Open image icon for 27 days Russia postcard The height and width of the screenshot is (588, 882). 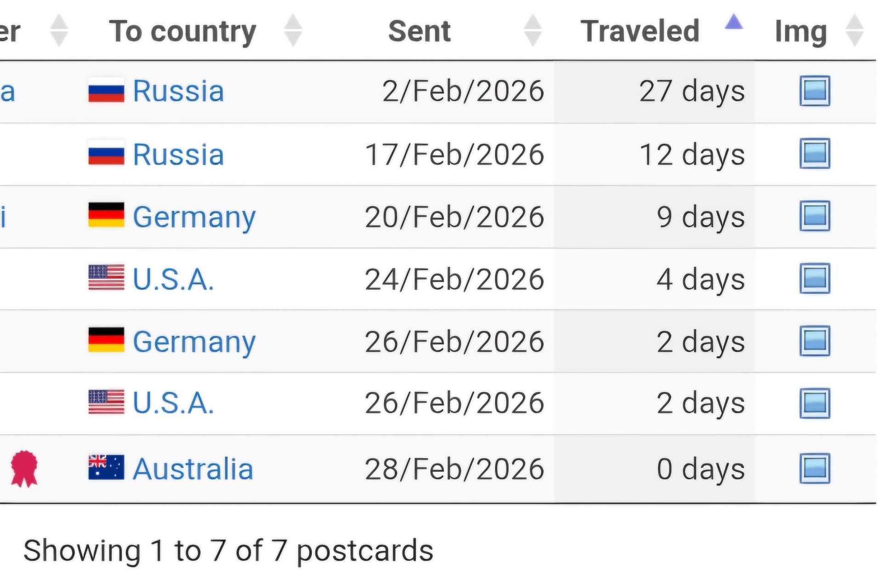pyautogui.click(x=814, y=91)
